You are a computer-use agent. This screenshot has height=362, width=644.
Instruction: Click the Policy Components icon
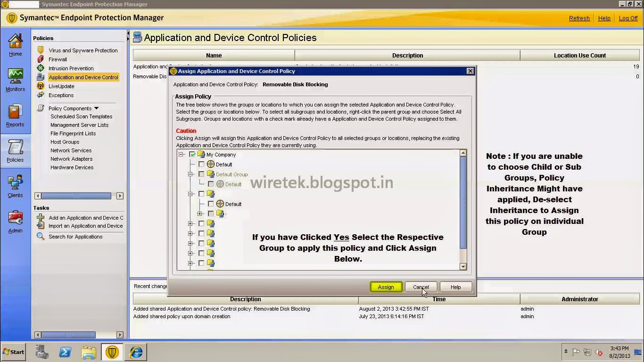[x=41, y=108]
